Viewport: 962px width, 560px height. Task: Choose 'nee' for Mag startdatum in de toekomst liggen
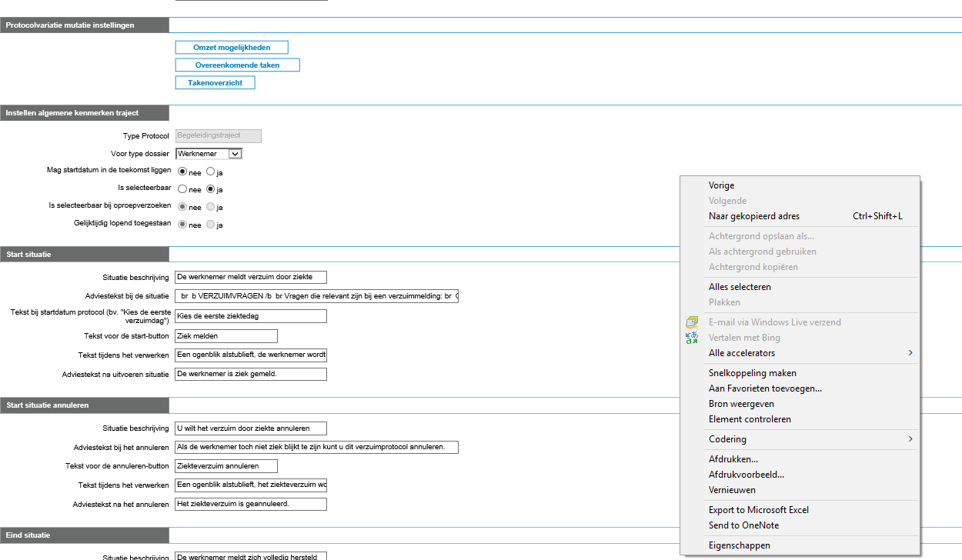click(182, 172)
